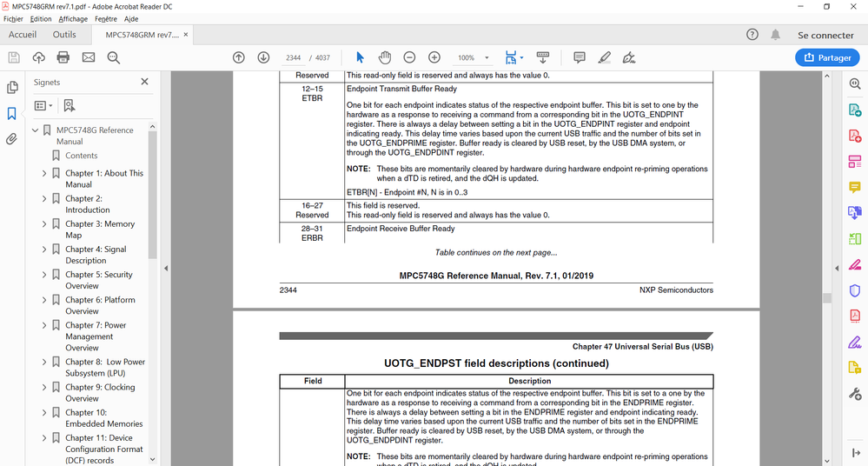
Task: Zoom in with the plus button
Action: tap(434, 57)
